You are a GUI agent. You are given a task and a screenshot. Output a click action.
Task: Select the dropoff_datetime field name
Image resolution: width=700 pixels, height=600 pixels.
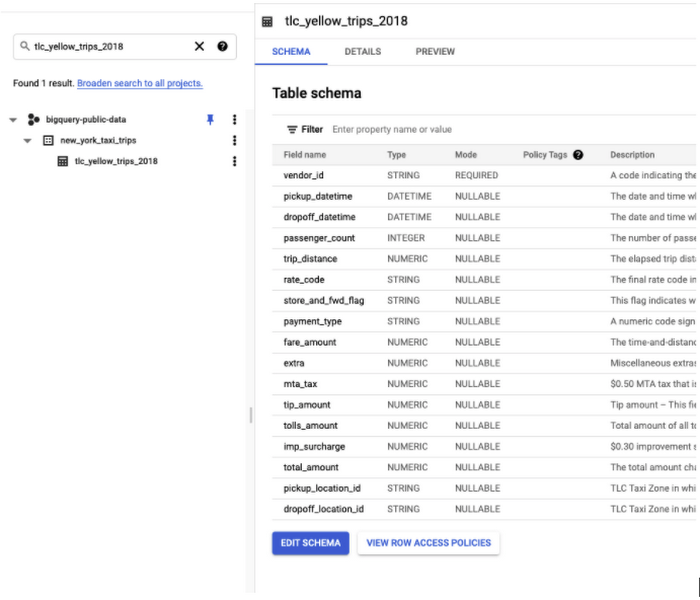pos(320,217)
